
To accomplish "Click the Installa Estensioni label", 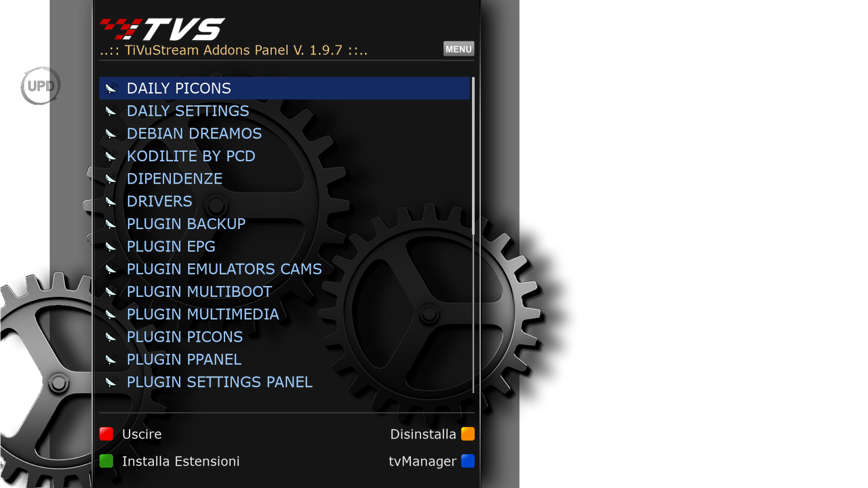I will 181,462.
